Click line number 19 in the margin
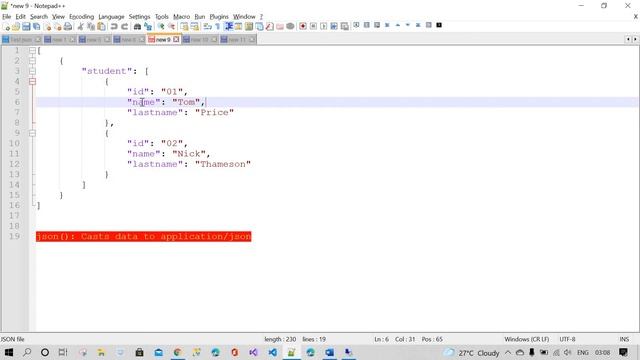 [x=14, y=236]
